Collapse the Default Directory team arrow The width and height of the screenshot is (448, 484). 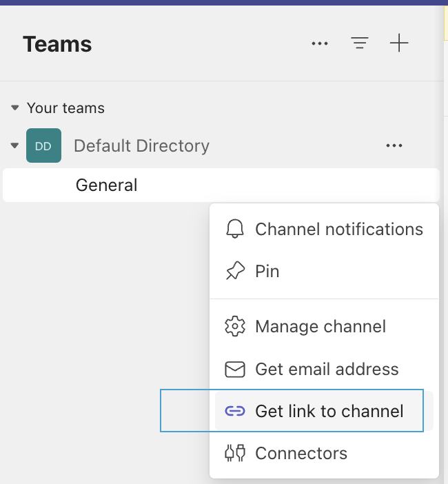coord(14,145)
